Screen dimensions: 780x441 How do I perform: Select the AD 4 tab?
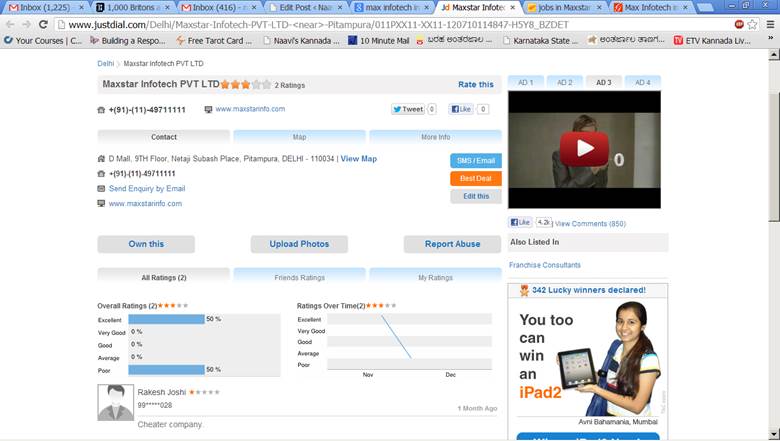click(x=643, y=83)
